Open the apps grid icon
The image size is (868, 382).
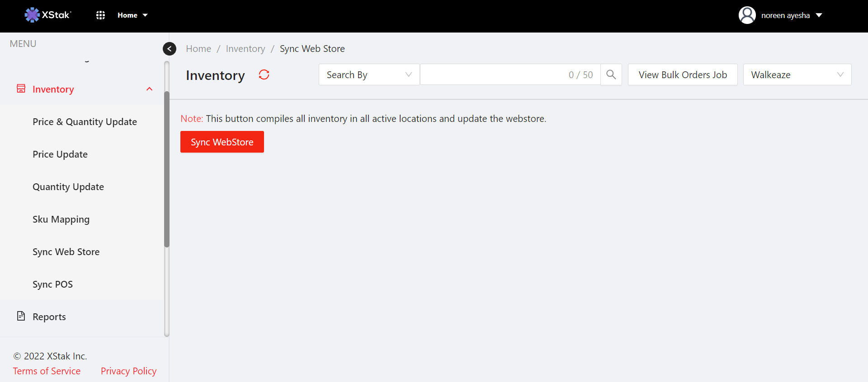(x=100, y=15)
